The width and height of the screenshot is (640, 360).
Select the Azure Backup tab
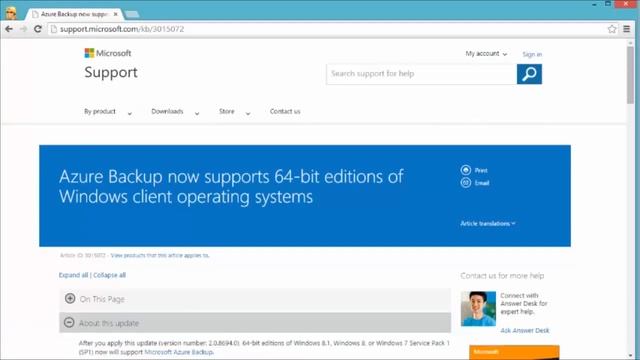(x=74, y=14)
